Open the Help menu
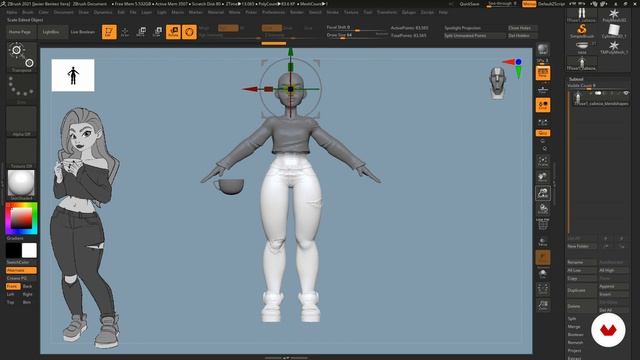This screenshot has width=640, height=360. click(443, 12)
